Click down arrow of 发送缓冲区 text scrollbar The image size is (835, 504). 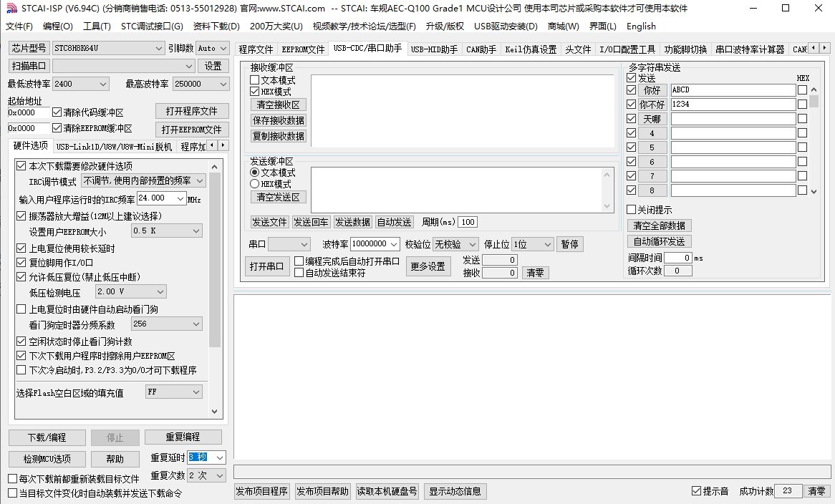(x=608, y=205)
